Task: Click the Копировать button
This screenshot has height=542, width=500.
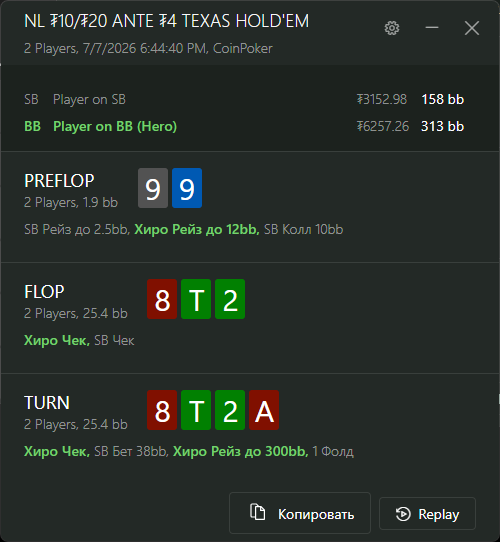Action: click(x=300, y=513)
